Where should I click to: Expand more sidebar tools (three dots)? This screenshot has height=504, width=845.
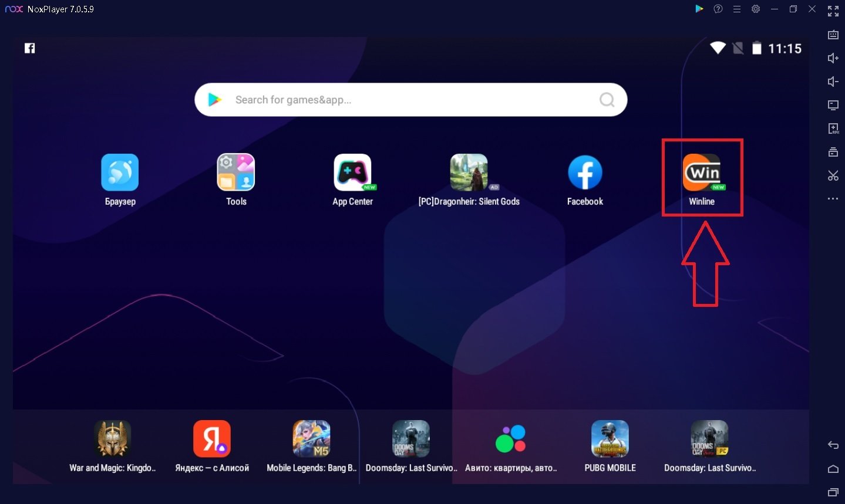(x=833, y=199)
